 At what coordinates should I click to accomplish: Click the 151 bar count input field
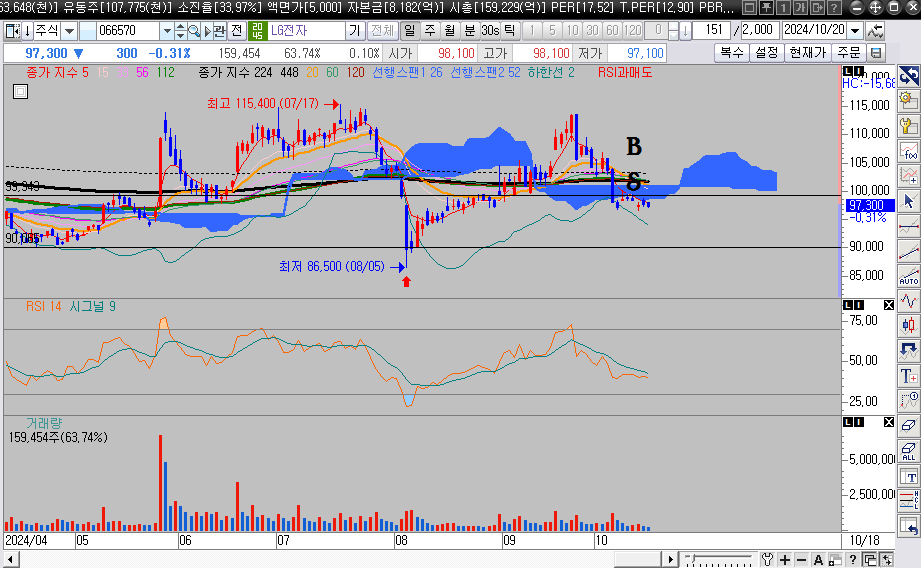click(x=712, y=30)
